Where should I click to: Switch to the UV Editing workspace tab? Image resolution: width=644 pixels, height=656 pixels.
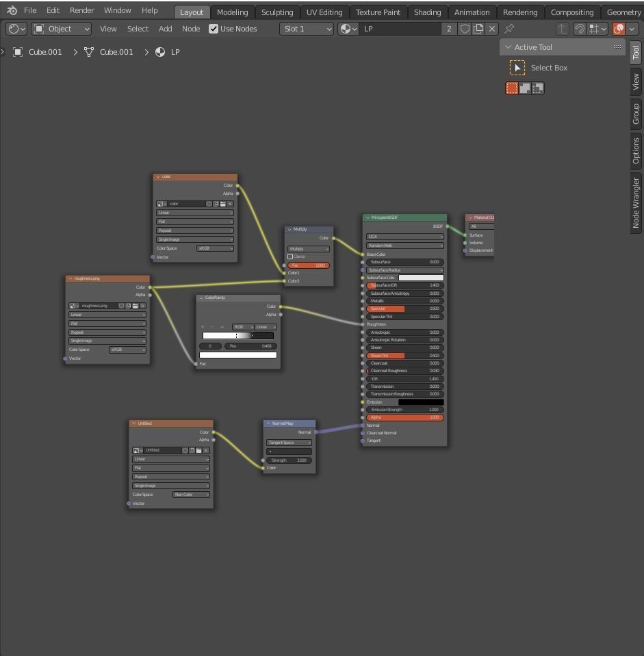324,12
